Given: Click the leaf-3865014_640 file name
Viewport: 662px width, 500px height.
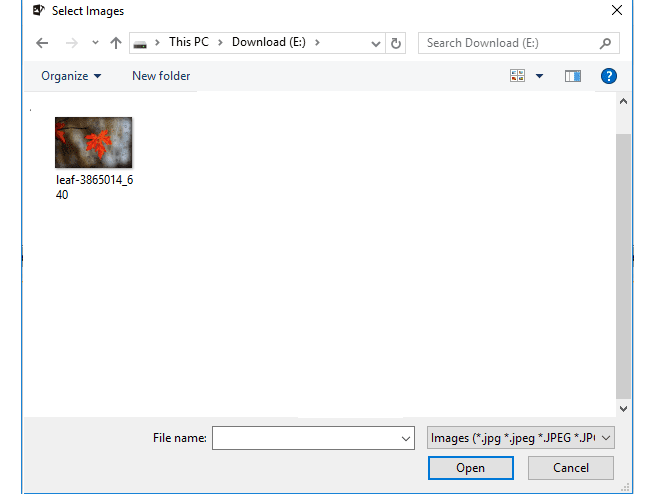Looking at the screenshot, I should [x=95, y=187].
